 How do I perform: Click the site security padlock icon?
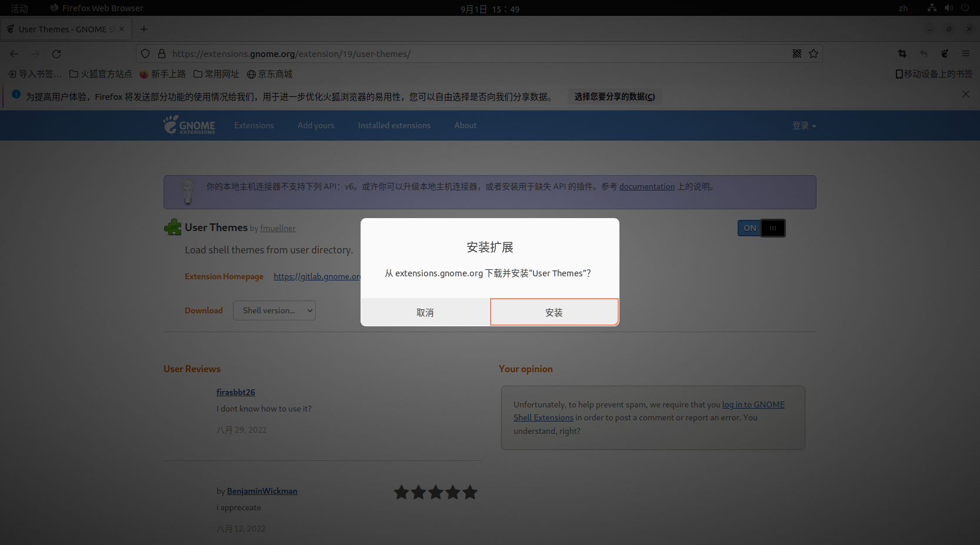pos(162,54)
